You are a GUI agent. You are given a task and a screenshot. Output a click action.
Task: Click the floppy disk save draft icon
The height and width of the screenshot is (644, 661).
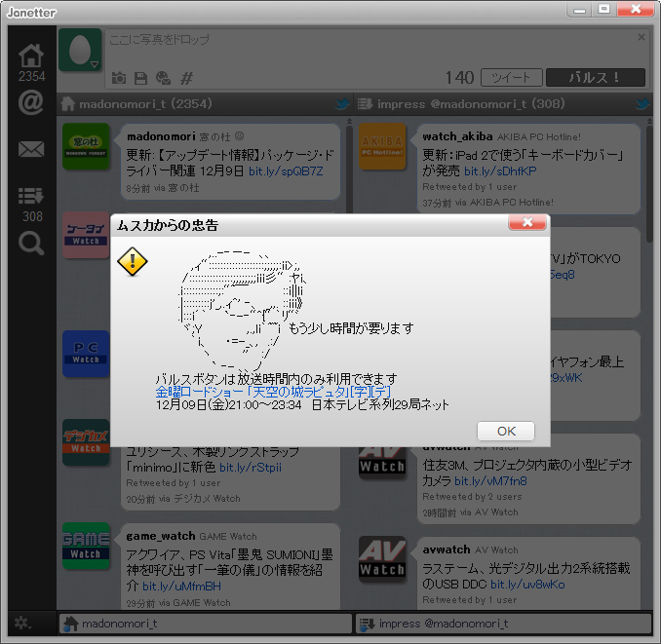pos(140,78)
